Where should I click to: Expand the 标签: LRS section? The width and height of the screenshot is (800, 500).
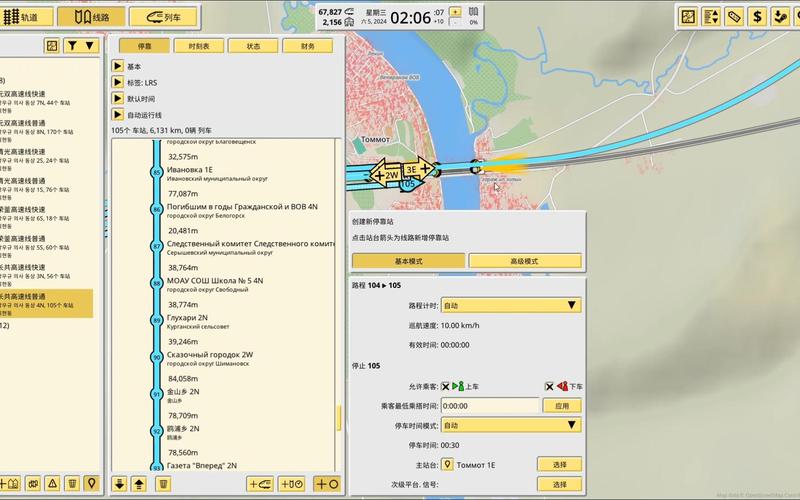118,82
